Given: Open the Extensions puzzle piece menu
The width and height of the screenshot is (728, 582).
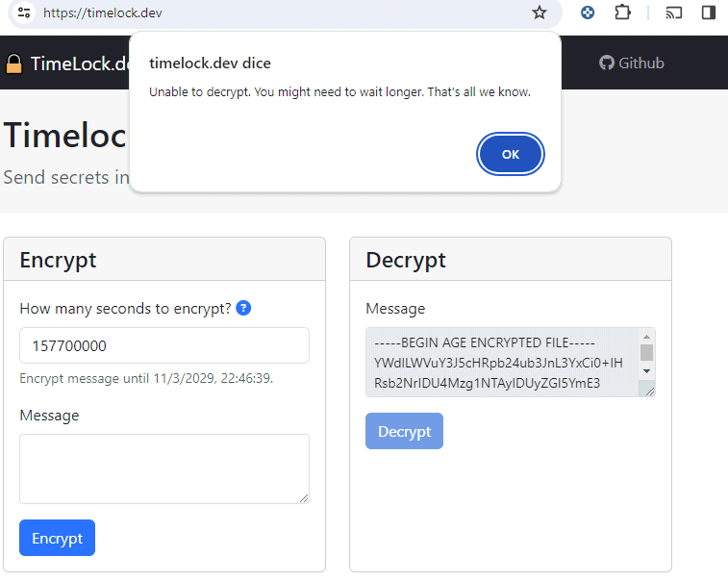Looking at the screenshot, I should (x=622, y=13).
